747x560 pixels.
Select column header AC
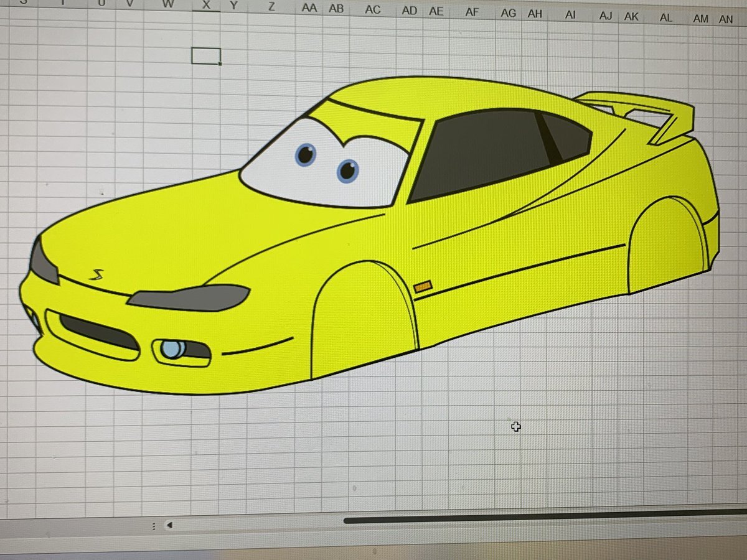click(372, 10)
